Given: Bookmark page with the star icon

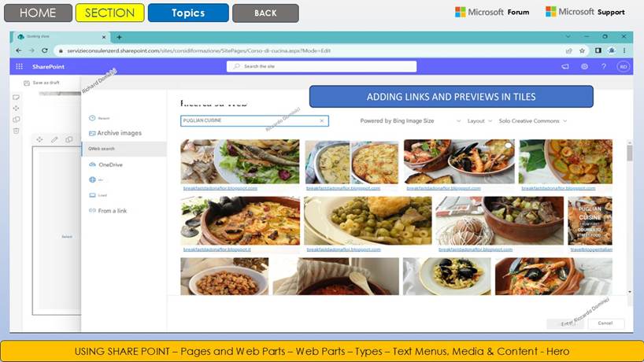Looking at the screenshot, I should [582, 51].
